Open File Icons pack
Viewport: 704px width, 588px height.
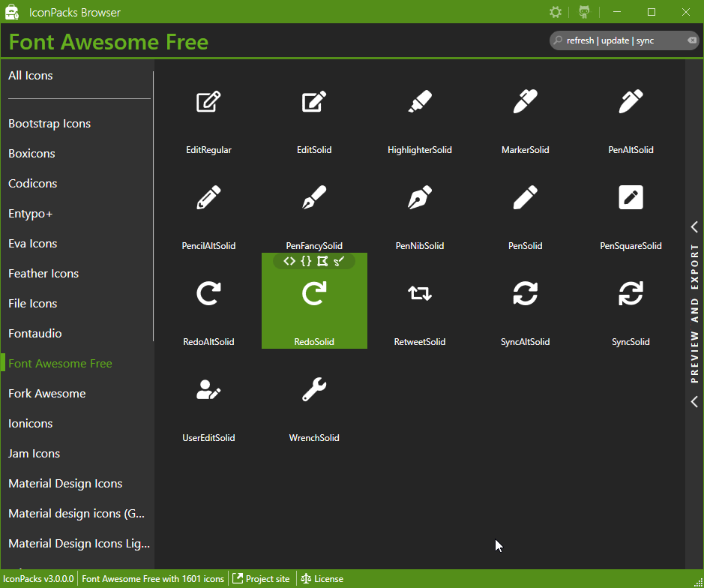(32, 304)
